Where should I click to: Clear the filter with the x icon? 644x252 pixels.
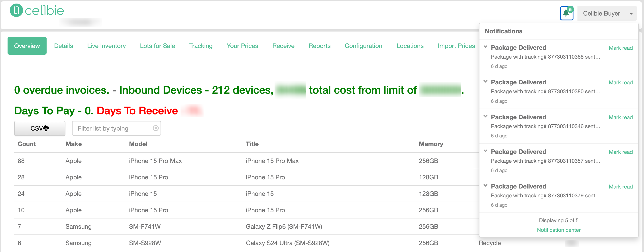click(x=155, y=128)
